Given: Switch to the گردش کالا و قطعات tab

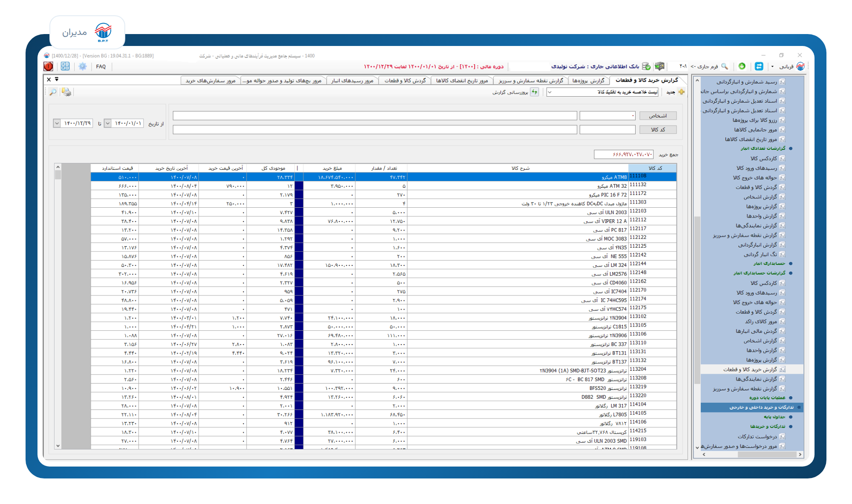Looking at the screenshot, I should [x=405, y=80].
